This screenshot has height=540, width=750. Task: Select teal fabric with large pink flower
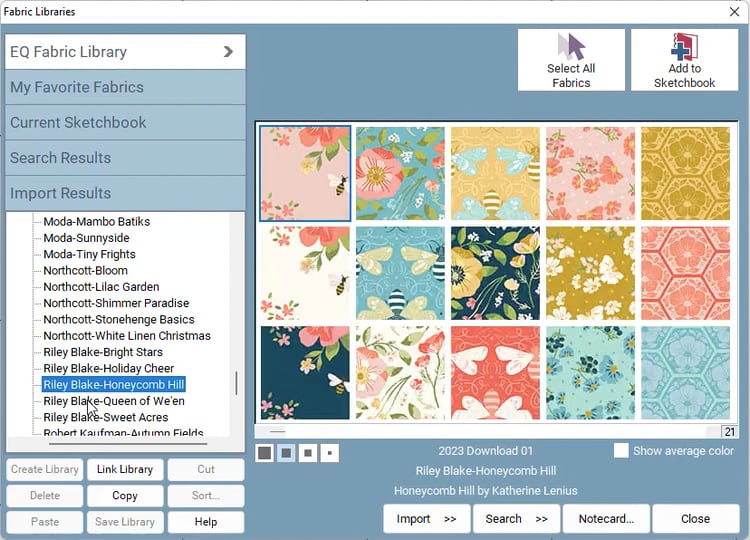(x=400, y=174)
